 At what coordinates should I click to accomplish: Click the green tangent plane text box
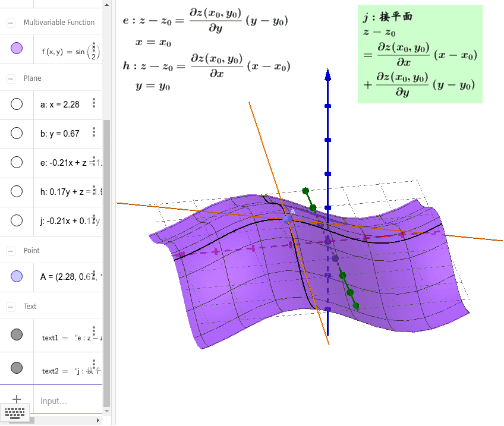click(420, 53)
